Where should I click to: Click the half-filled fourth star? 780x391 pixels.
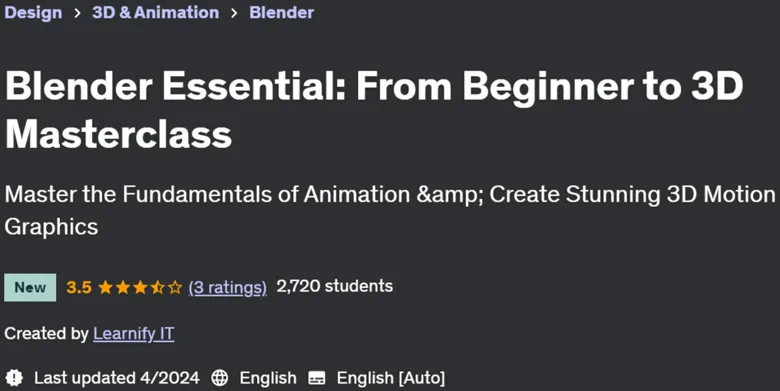coord(158,287)
